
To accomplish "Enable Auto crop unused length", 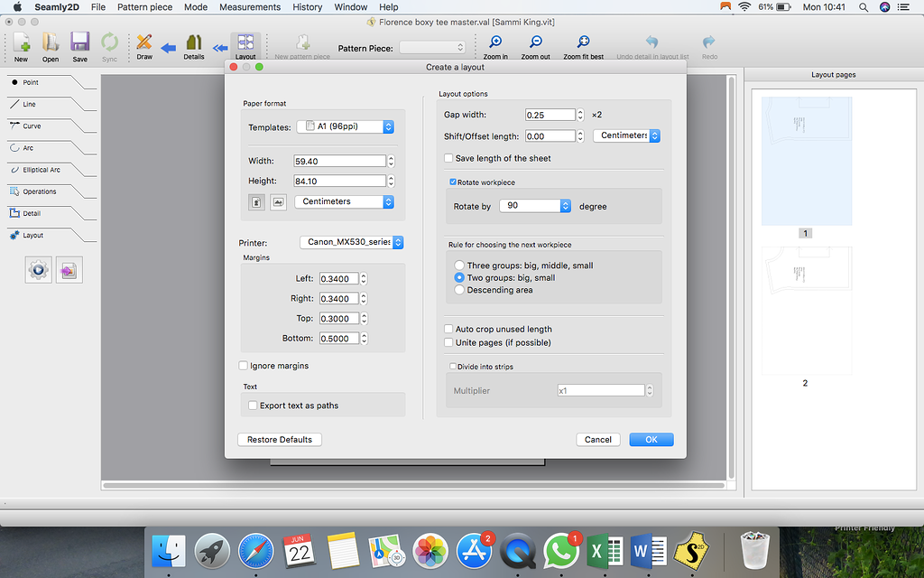I will pos(448,329).
